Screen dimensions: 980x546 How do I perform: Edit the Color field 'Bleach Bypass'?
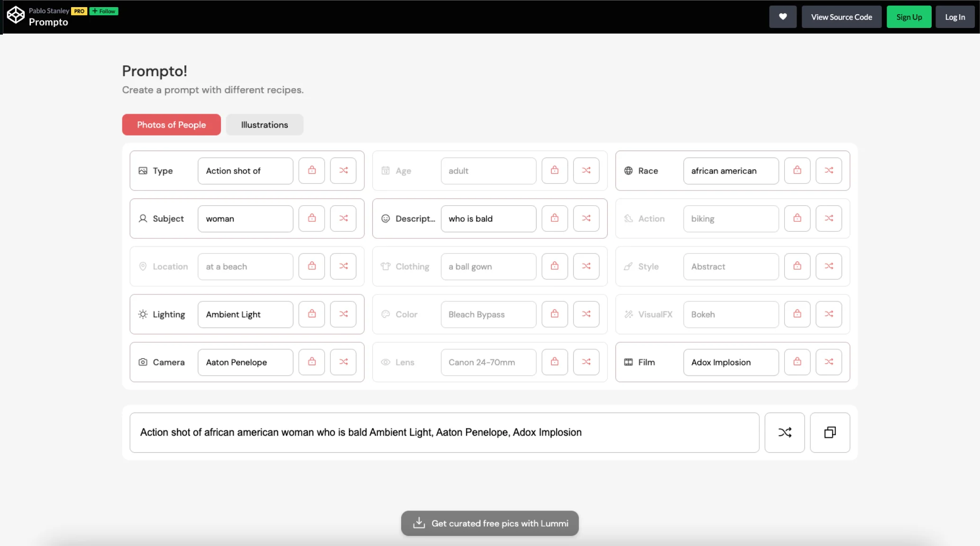tap(488, 314)
